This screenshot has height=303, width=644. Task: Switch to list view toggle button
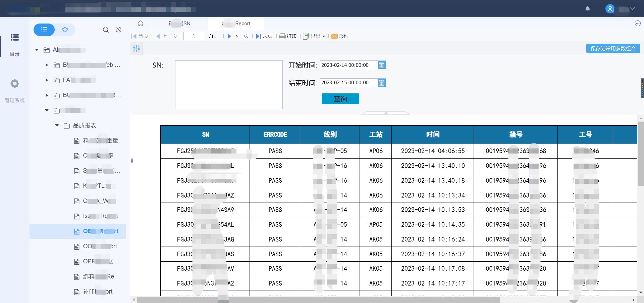[44, 30]
